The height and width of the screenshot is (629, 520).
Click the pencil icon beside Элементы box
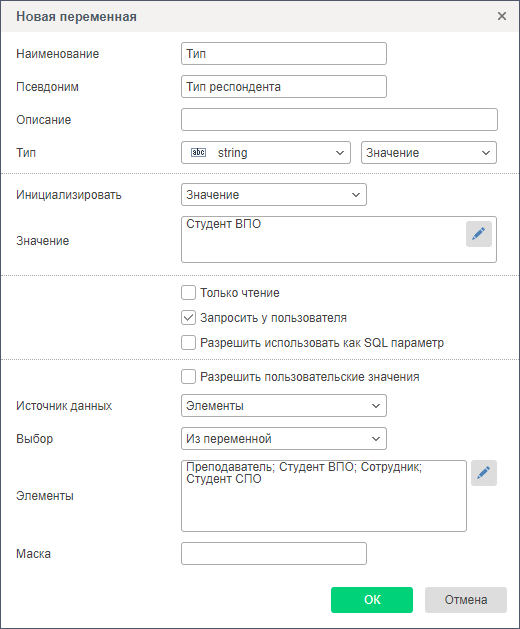click(x=483, y=473)
